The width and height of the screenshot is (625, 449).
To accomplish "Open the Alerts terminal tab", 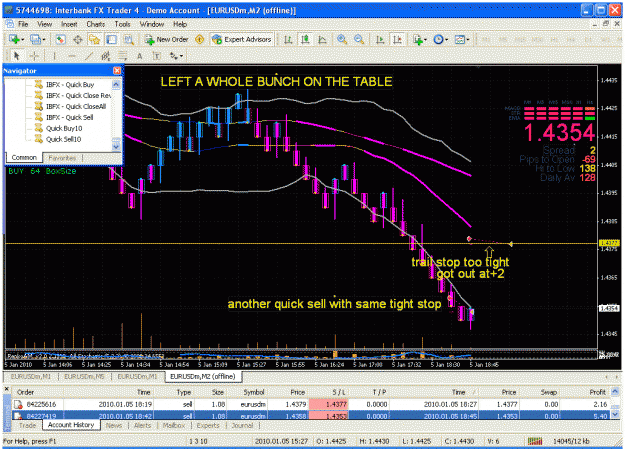I will (x=142, y=425).
